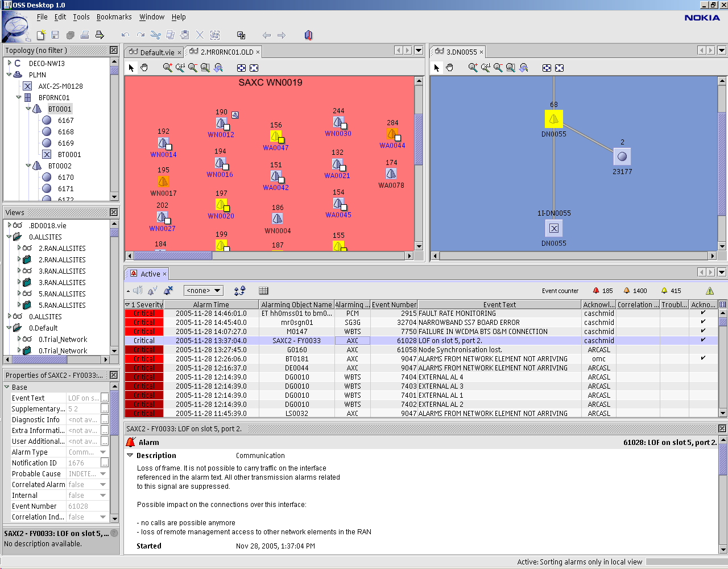The width and height of the screenshot is (728, 569).
Task: Click the WA0047 site icon on map
Action: click(276, 137)
